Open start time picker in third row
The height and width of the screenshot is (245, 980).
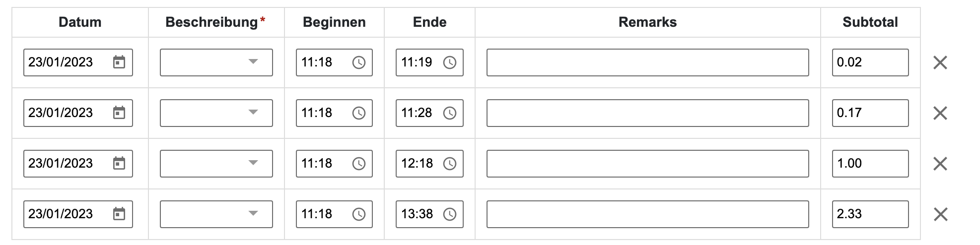point(358,164)
